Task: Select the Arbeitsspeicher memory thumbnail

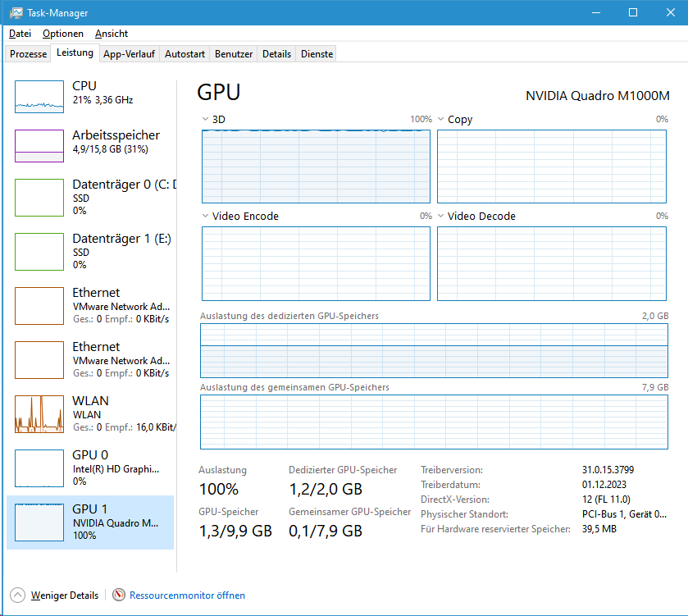Action: tap(39, 146)
